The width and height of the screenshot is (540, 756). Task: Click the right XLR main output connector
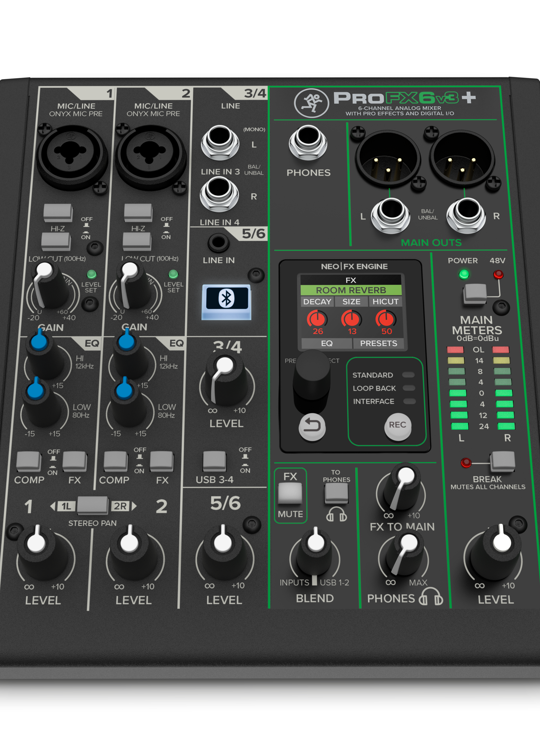click(462, 159)
